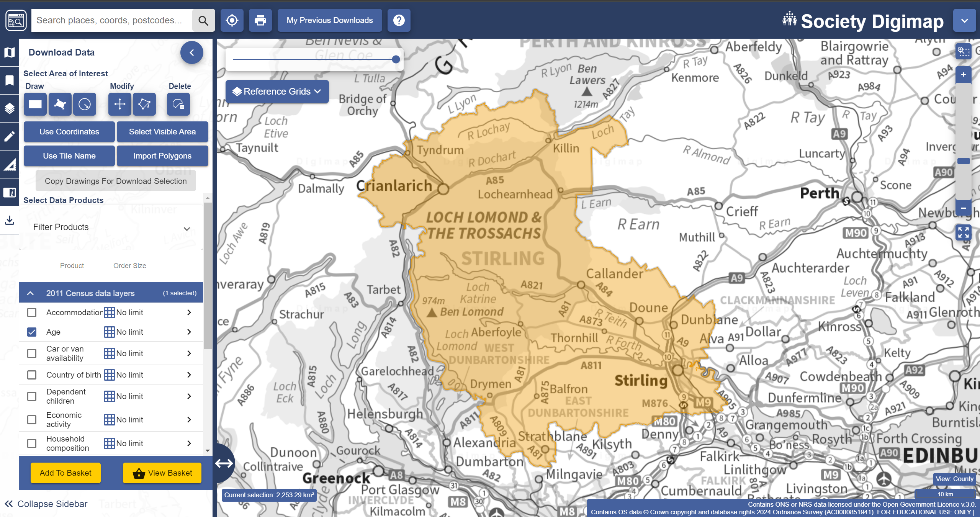This screenshot has height=517, width=980.
Task: Click Copy Drawings For Download Selection
Action: (116, 181)
